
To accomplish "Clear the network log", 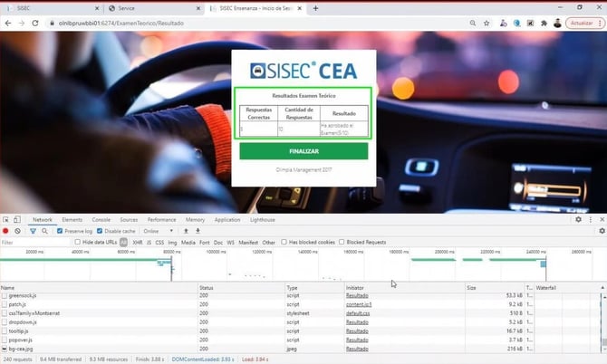I will tap(17, 231).
